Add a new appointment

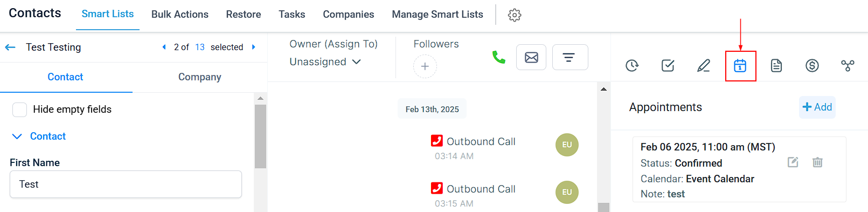click(817, 107)
